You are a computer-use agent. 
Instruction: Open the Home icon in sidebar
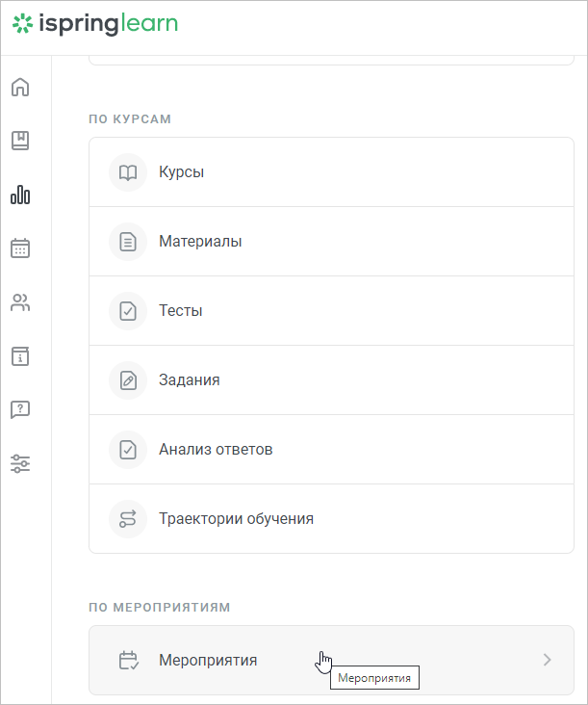[20, 87]
